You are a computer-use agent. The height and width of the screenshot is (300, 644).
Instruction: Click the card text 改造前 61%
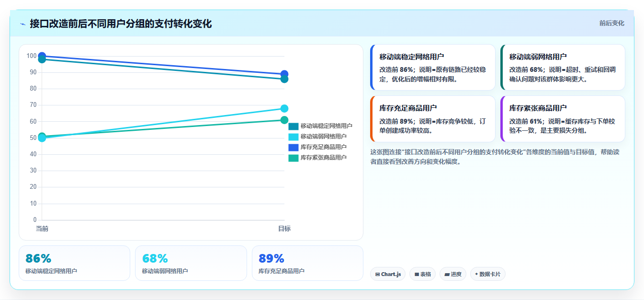(x=527, y=121)
